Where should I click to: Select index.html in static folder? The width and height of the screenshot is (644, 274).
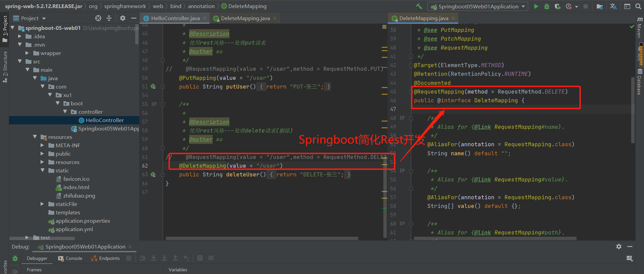coord(76,187)
